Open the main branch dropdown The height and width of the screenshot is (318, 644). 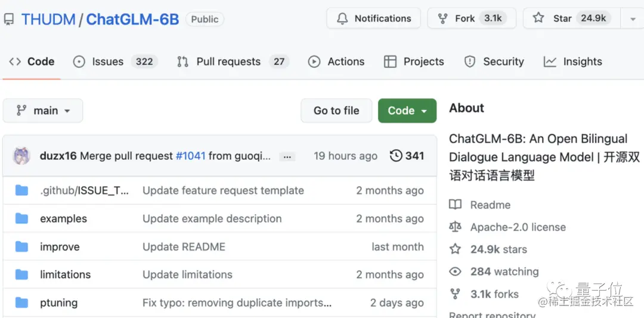[43, 110]
